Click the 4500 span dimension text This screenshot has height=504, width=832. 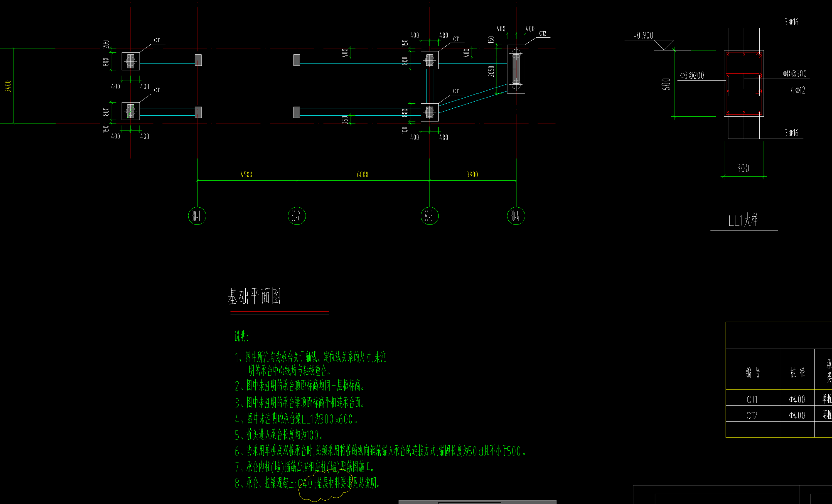pos(246,175)
